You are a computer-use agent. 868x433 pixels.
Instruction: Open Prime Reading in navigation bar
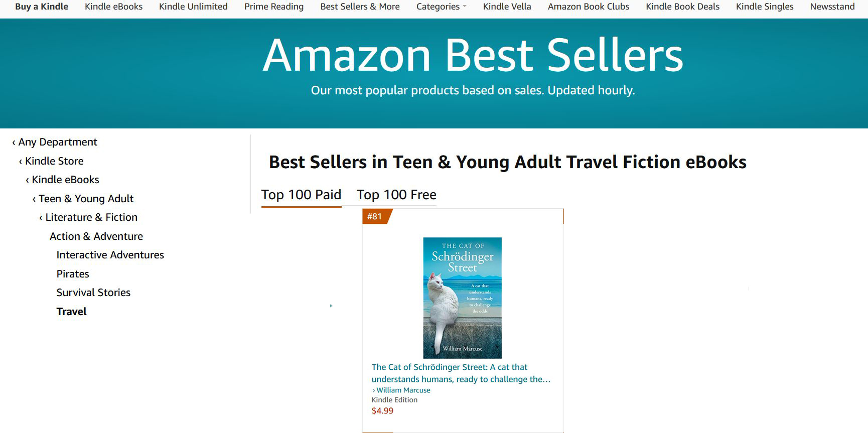point(274,7)
